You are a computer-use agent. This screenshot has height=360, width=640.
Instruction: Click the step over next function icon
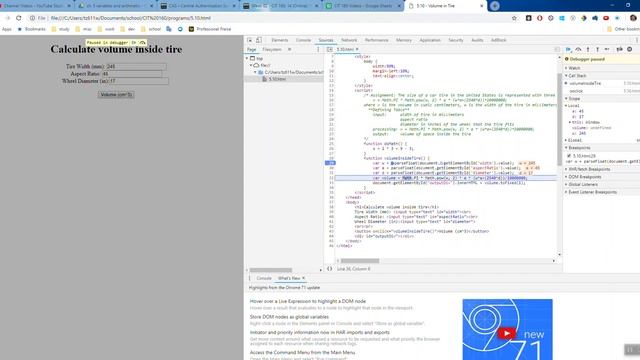click(578, 49)
